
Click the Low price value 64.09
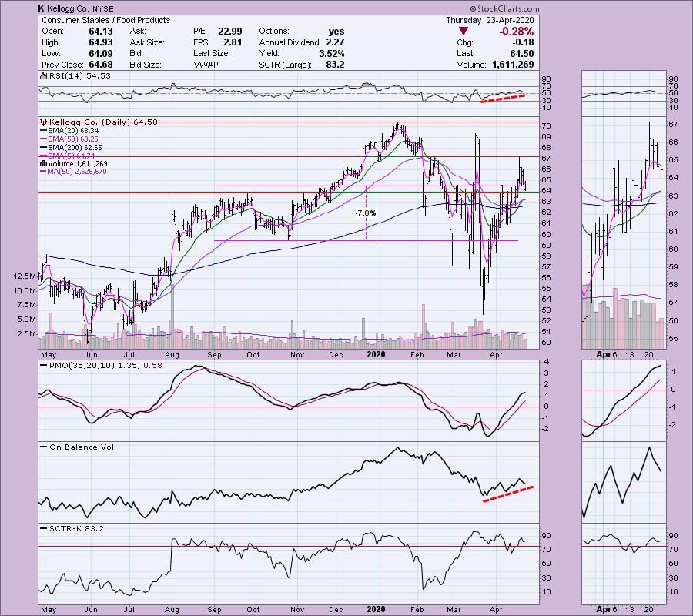101,53
